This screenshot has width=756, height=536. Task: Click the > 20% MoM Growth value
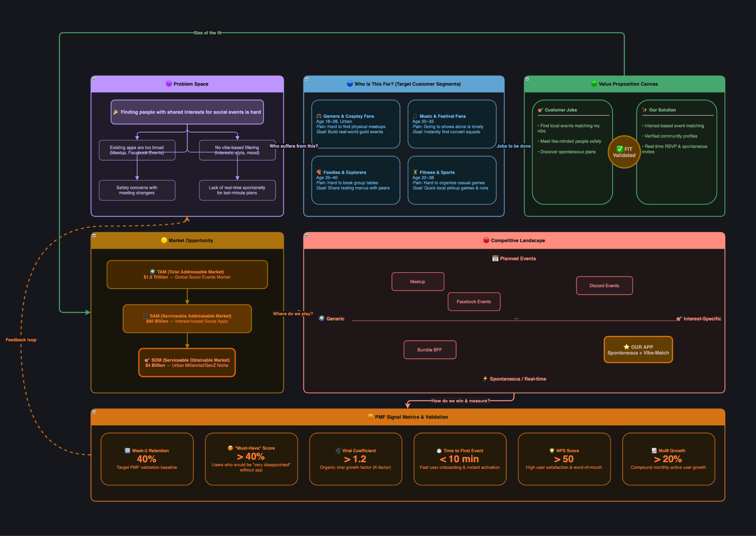point(668,459)
